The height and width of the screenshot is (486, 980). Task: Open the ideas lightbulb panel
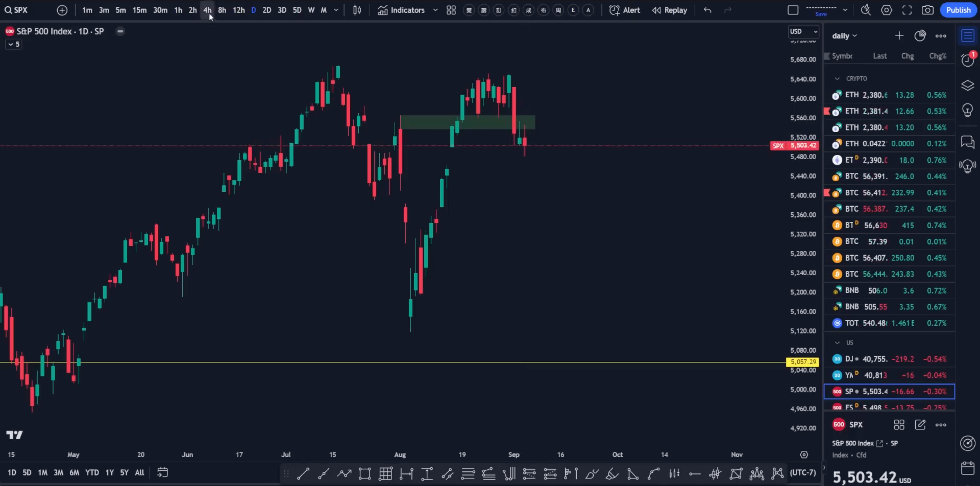pos(967,111)
